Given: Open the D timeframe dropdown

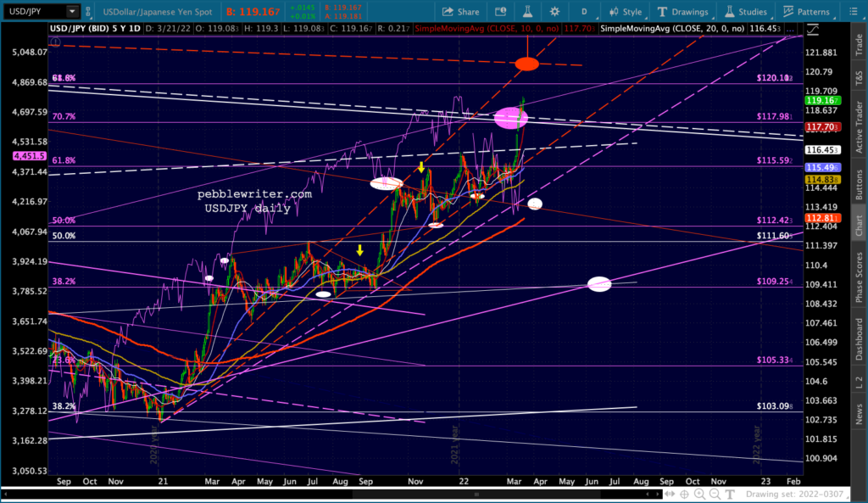Looking at the screenshot, I should click(x=584, y=12).
